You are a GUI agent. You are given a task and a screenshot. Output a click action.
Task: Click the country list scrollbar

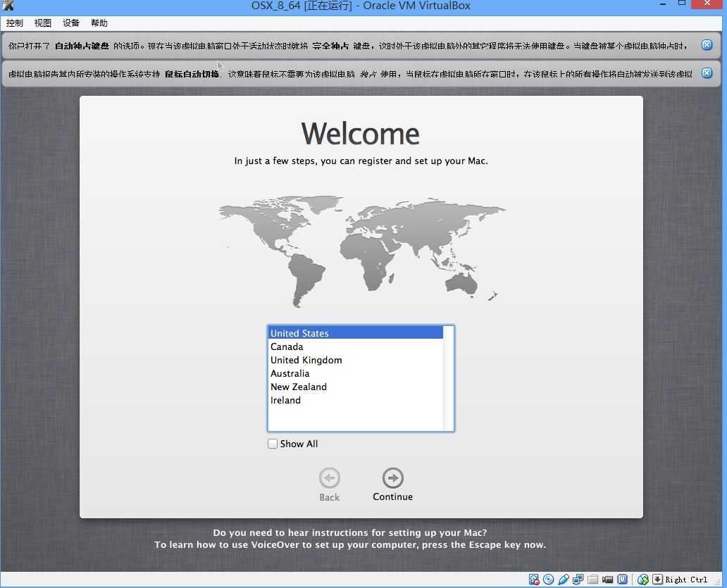pyautogui.click(x=448, y=378)
